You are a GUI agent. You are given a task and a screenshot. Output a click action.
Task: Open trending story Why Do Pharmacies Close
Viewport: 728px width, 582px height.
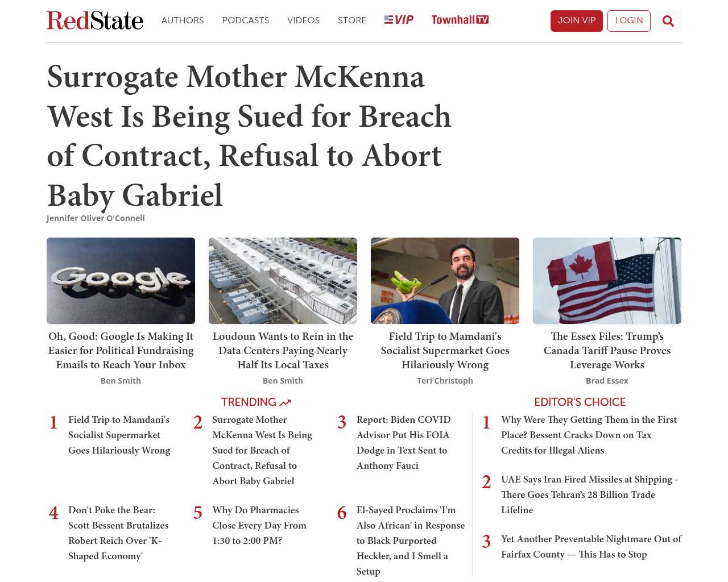[259, 525]
